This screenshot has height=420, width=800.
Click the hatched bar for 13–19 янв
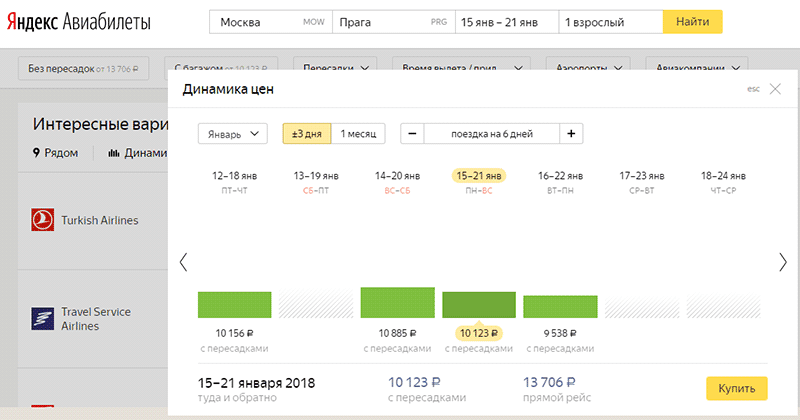(316, 305)
